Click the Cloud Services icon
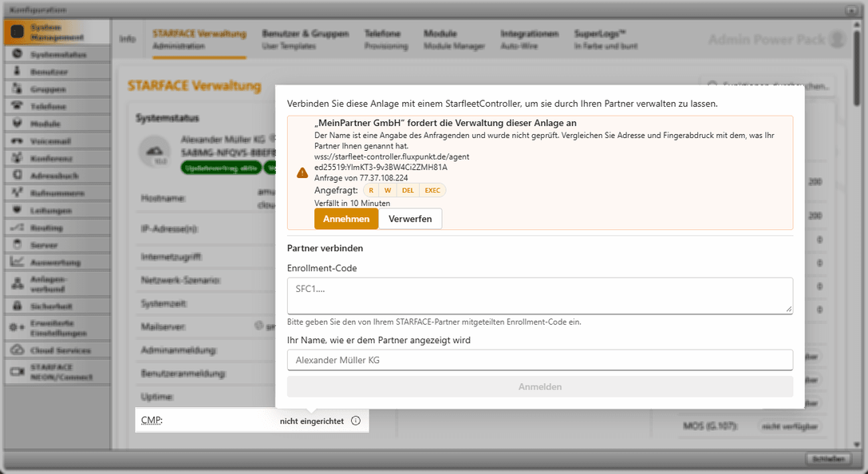This screenshot has height=474, width=868. tap(18, 350)
